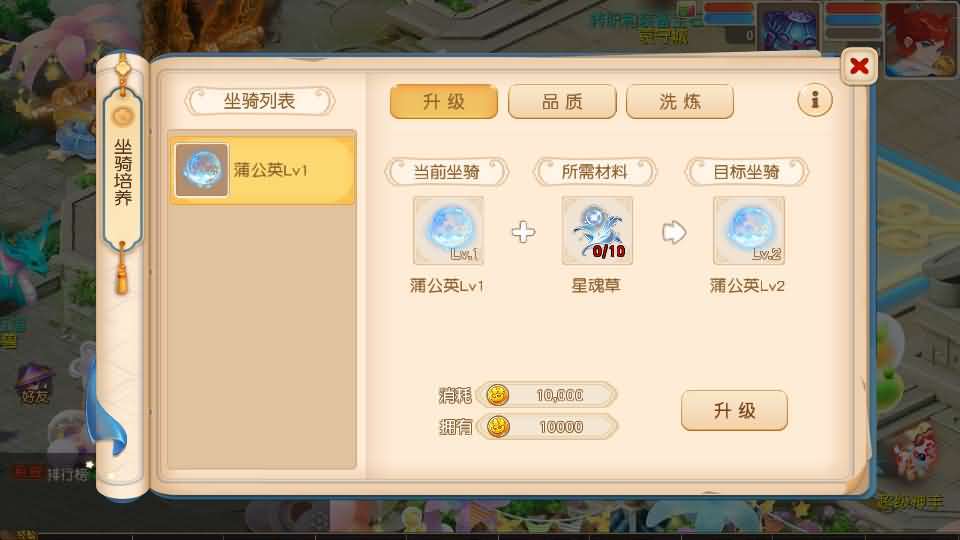Click the 坐骑列表 header label

[260, 101]
